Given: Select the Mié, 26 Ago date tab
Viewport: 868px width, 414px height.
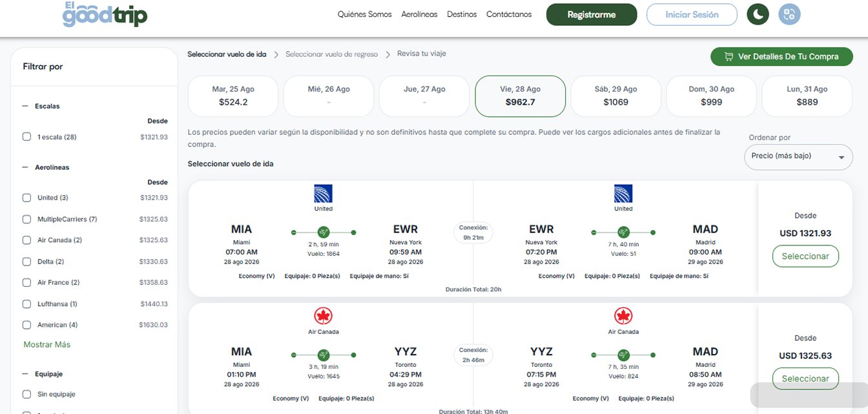Looking at the screenshot, I should click(329, 96).
